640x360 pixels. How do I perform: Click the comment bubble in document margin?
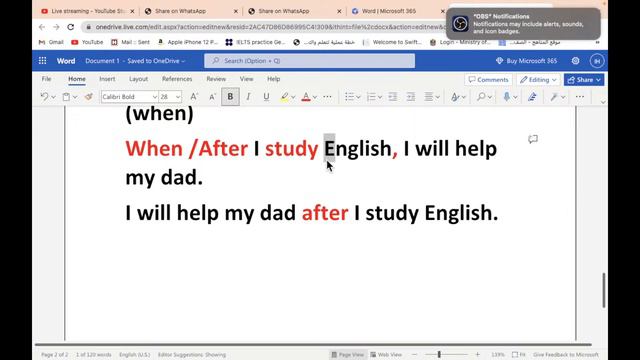[533, 139]
